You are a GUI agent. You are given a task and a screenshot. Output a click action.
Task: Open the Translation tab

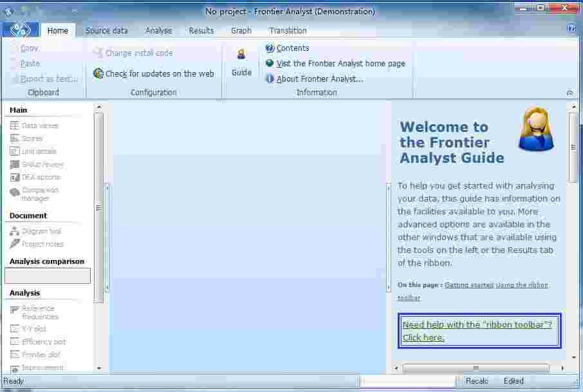point(287,30)
